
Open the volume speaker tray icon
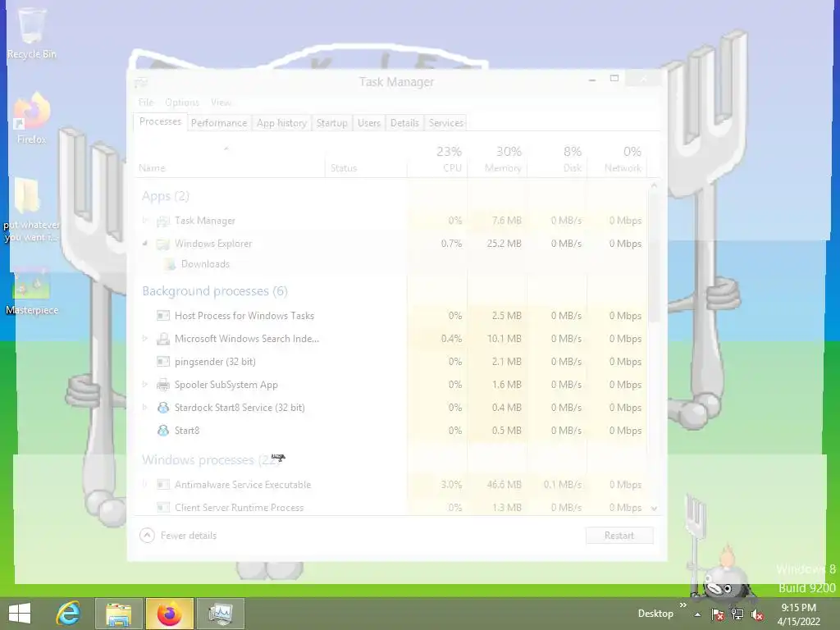coord(757,614)
